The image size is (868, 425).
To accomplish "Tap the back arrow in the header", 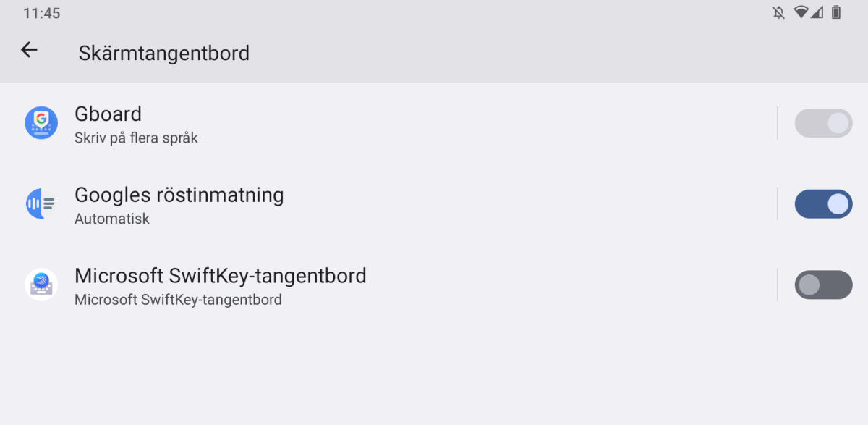I will click(x=28, y=50).
